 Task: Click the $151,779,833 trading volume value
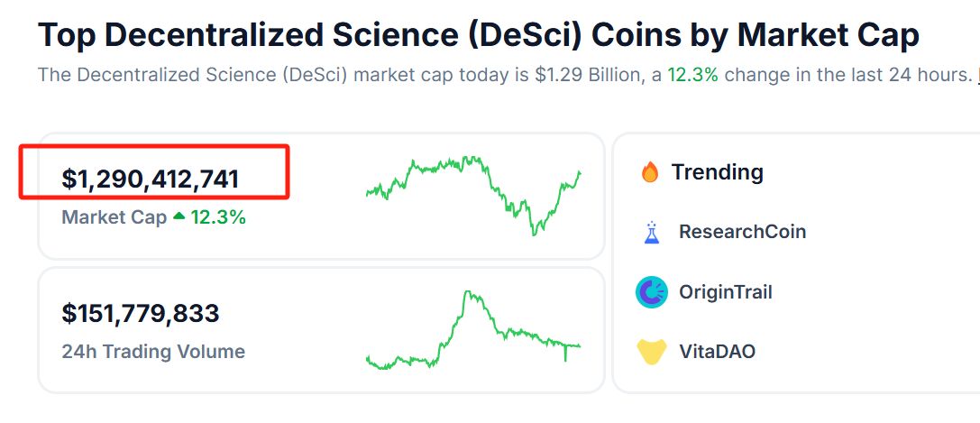141,314
